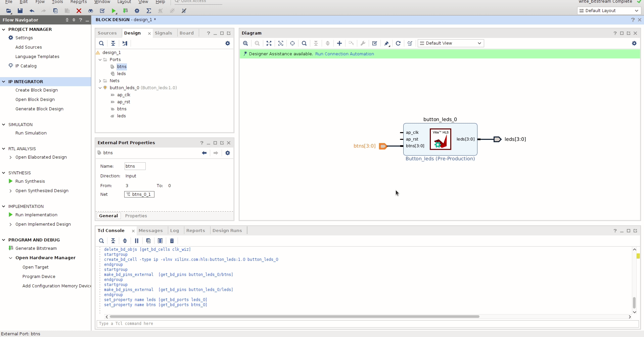Click Run Synthesis in Flow Navigator
Screen dimensions: 644x337
click(x=30, y=181)
